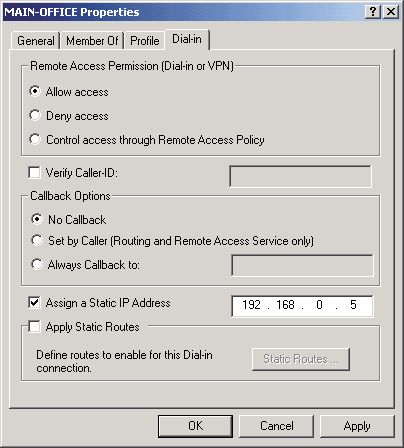This screenshot has height=448, width=404.
Task: Click the Verify Caller-ID text field
Action: [x=300, y=176]
